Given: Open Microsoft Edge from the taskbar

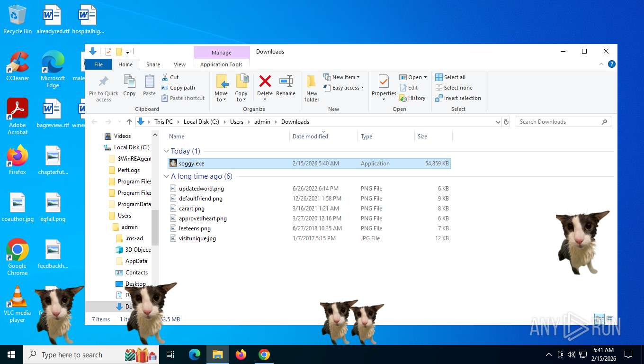Looking at the screenshot, I should click(x=195, y=355).
